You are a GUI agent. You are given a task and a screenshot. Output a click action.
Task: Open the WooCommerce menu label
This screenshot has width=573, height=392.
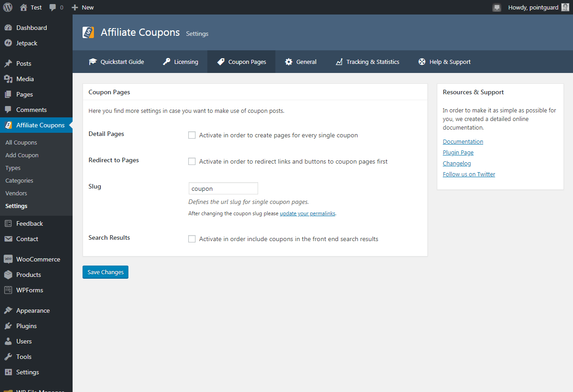tap(38, 259)
